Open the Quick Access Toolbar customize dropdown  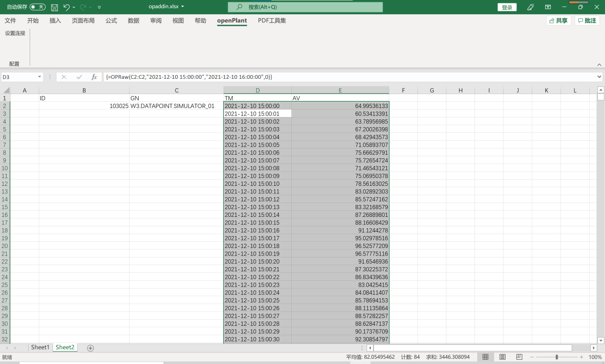pos(99,7)
